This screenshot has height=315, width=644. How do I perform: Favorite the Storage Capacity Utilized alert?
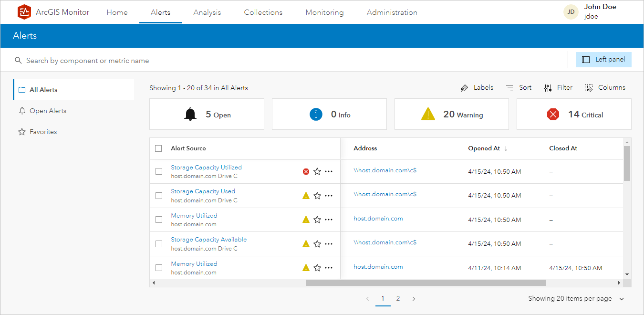[x=317, y=171]
